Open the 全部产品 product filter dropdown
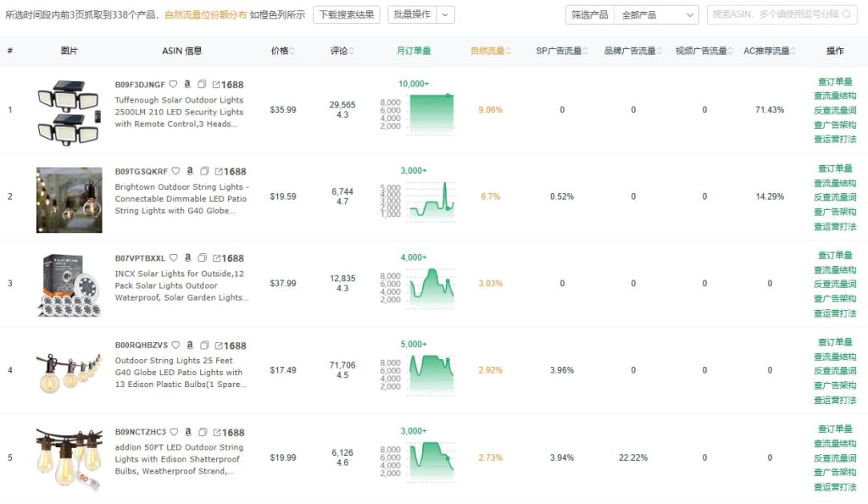 656,14
